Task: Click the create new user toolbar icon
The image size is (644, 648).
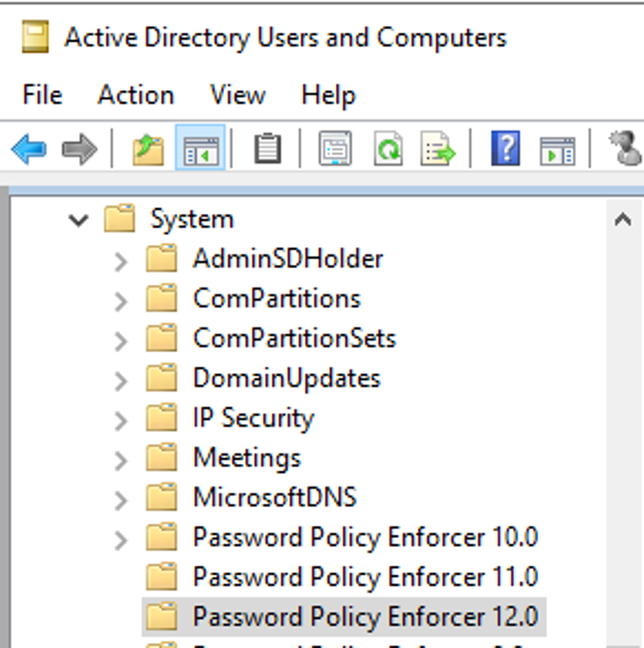Action: coord(626,148)
